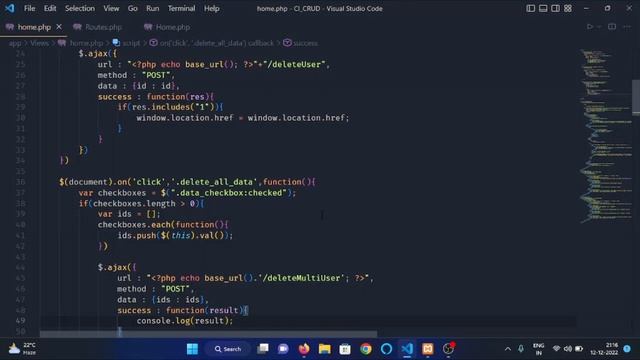Open the Wi-Fi network icon
The height and width of the screenshot is (360, 640).
[556, 349]
